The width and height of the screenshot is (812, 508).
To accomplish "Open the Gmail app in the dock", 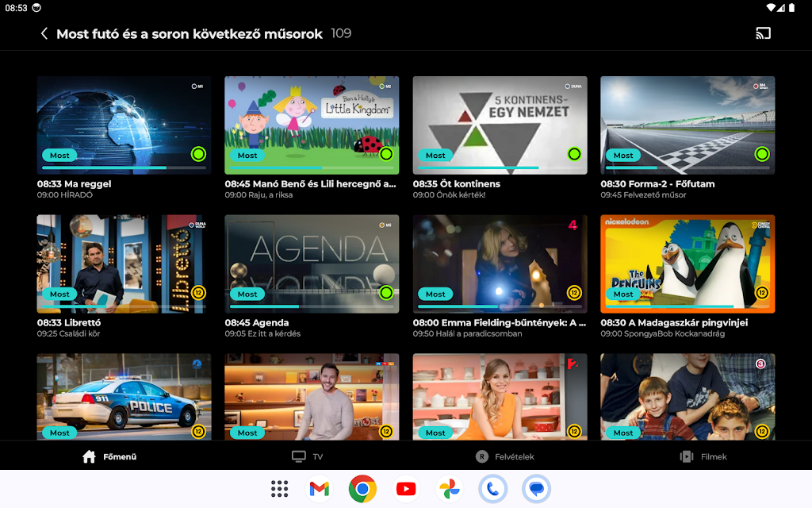I will click(x=319, y=489).
